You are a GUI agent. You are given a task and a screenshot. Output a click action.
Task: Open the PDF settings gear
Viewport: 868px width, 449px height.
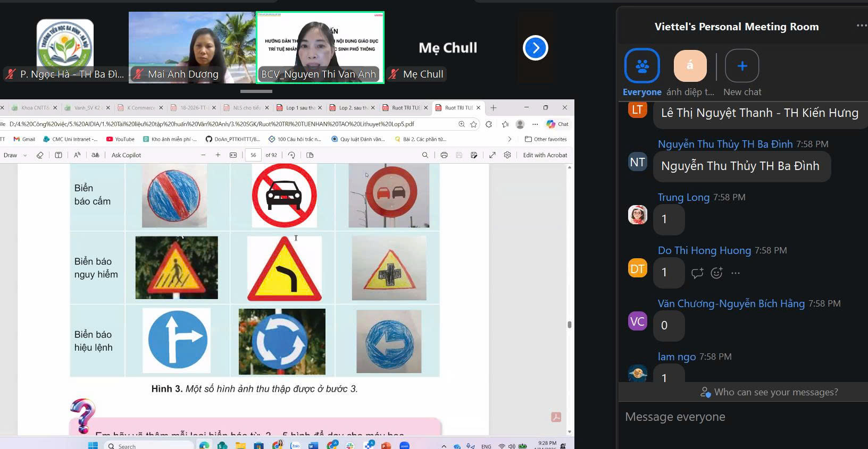tap(507, 155)
